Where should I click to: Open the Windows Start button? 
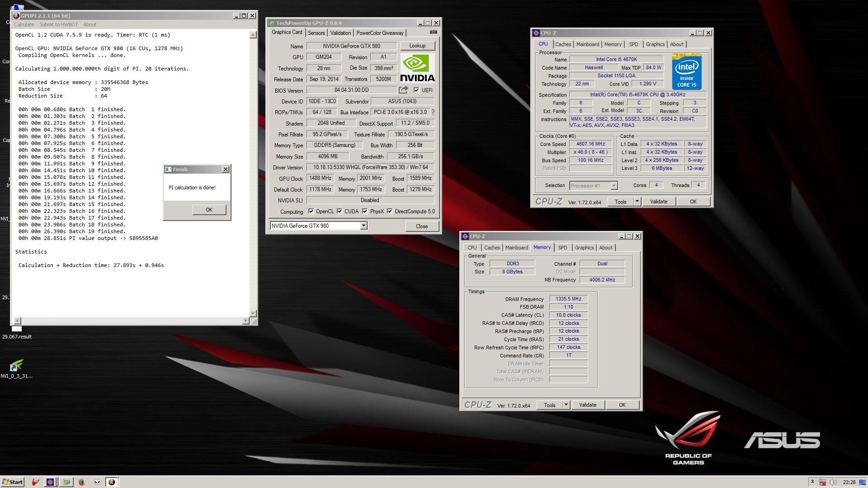point(13,482)
